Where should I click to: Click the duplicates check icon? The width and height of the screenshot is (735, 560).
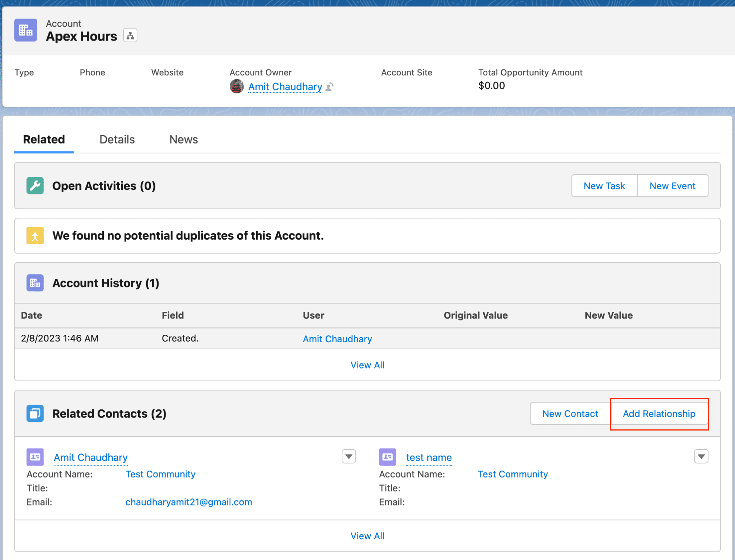[x=35, y=236]
